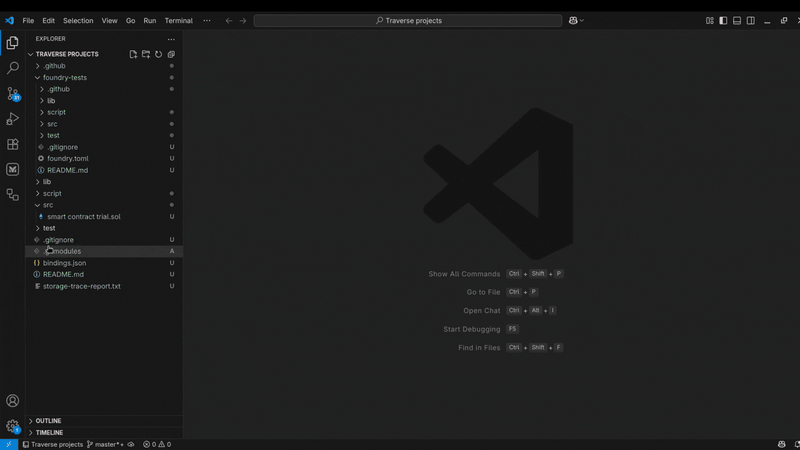Go back with the navigation arrow
This screenshot has width=800, height=450.
point(229,20)
